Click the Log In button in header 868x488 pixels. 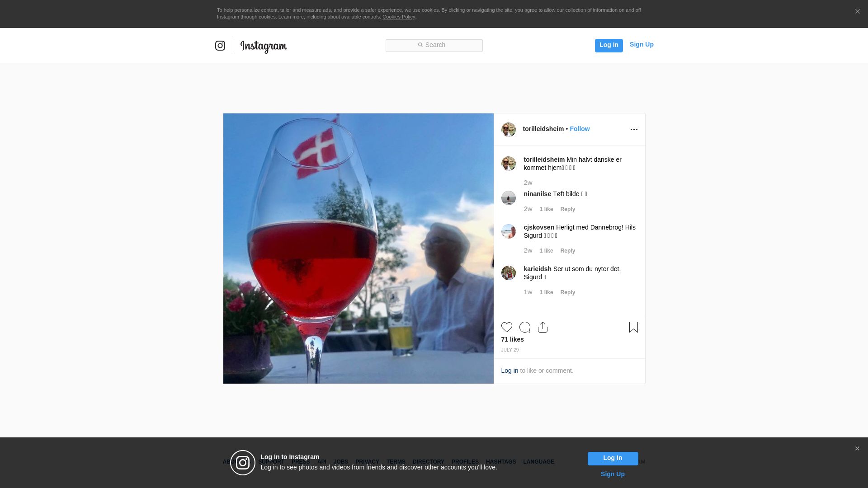609,45
